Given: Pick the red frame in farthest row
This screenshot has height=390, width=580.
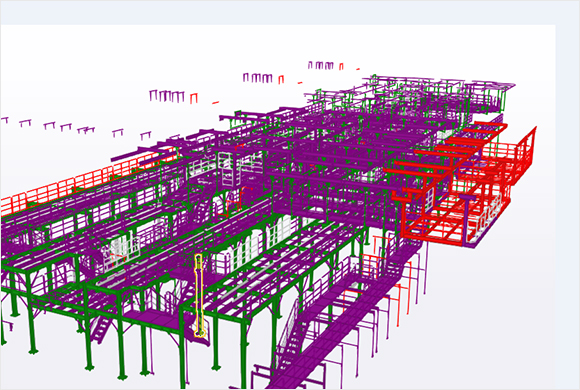Looking at the screenshot, I should (341, 67).
